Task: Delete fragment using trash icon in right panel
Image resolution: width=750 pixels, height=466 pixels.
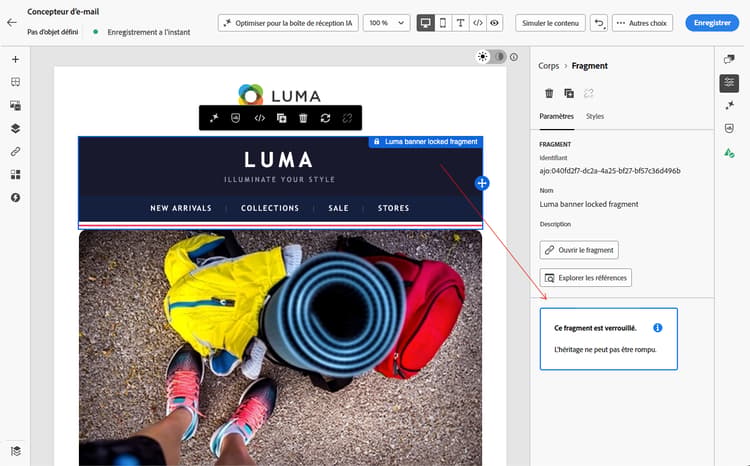Action: pos(549,93)
